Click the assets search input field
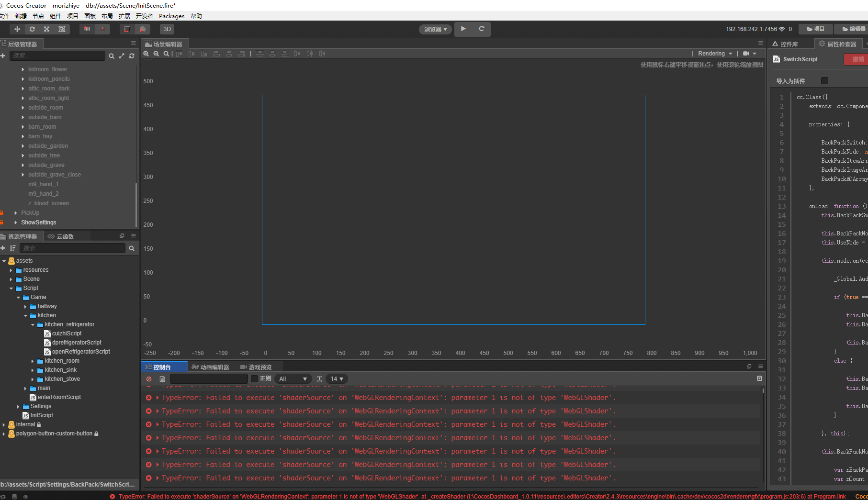Viewport: 868px width, 500px height. (72, 248)
